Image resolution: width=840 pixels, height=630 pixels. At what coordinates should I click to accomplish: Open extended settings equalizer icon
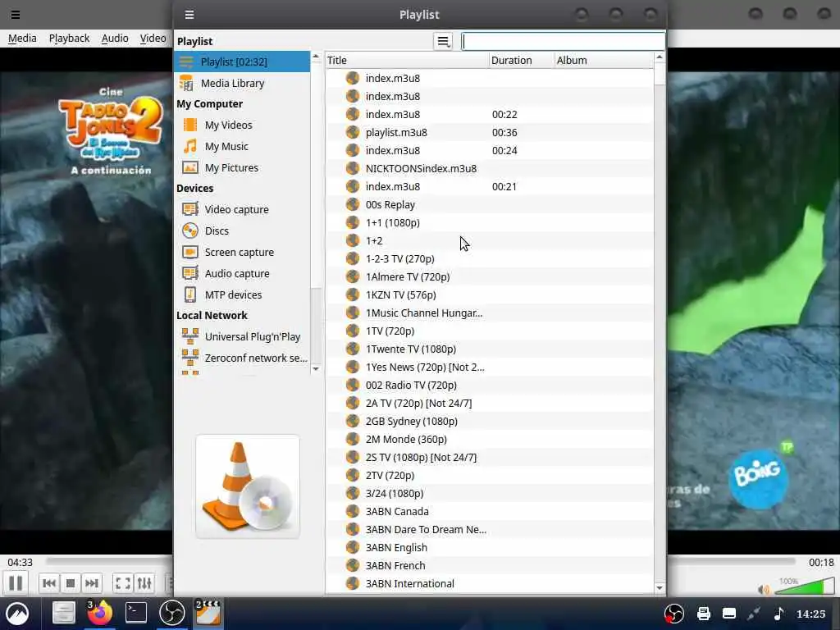pos(144,583)
